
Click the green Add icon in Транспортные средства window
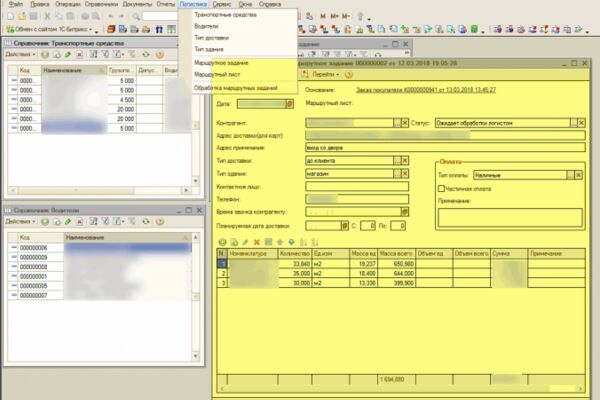[x=45, y=55]
